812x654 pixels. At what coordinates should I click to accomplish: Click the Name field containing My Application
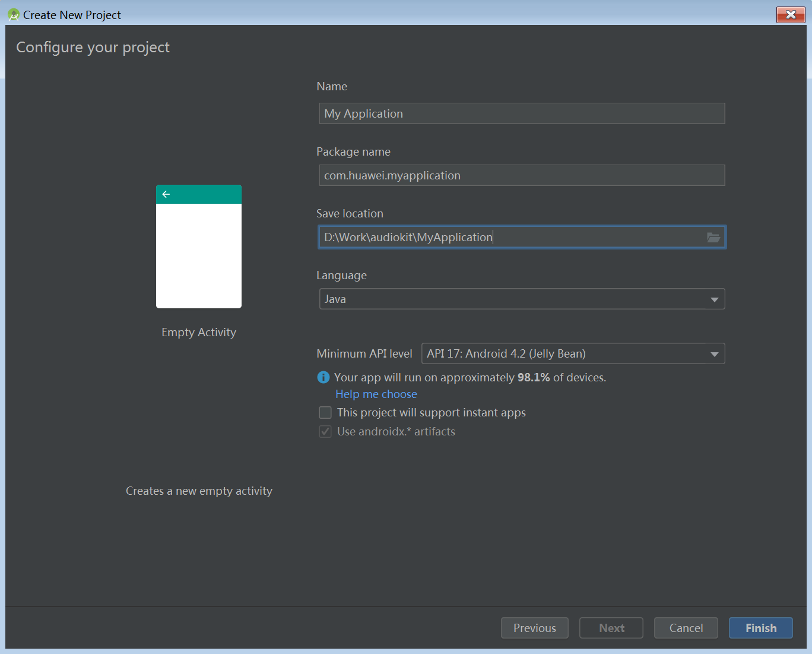coord(522,113)
